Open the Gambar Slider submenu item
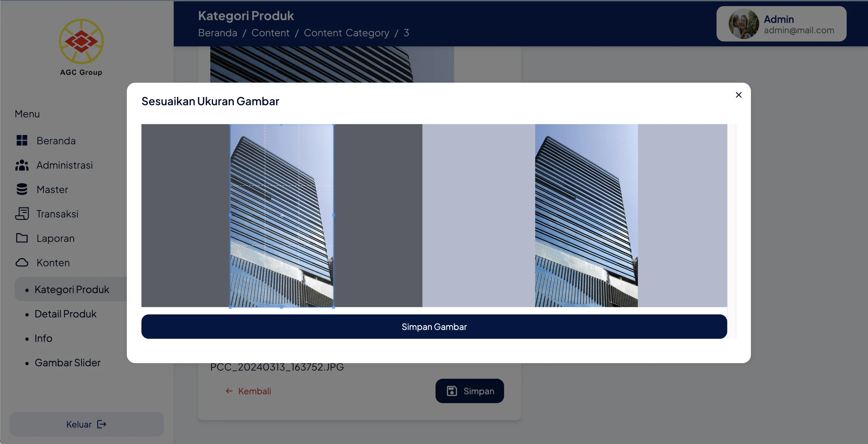 (68, 362)
